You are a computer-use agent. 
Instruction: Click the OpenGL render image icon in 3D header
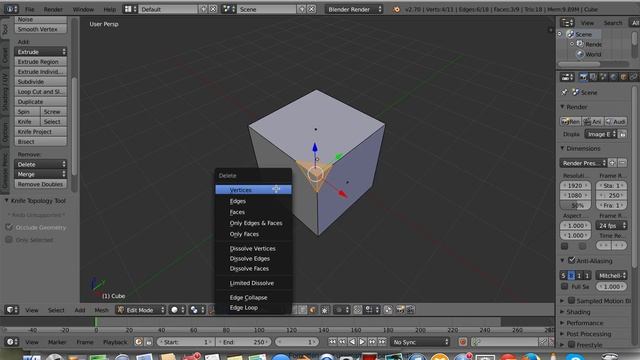[400, 310]
